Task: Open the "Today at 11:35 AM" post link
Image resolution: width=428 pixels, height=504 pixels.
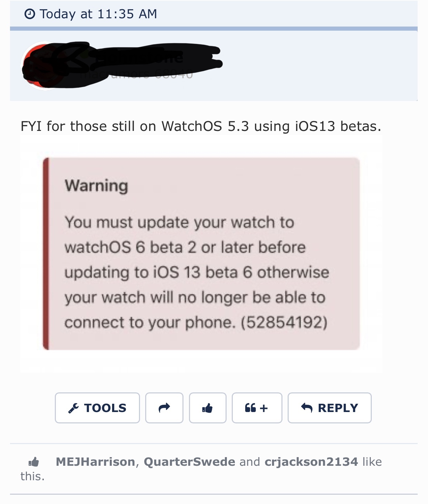Action: pos(98,14)
